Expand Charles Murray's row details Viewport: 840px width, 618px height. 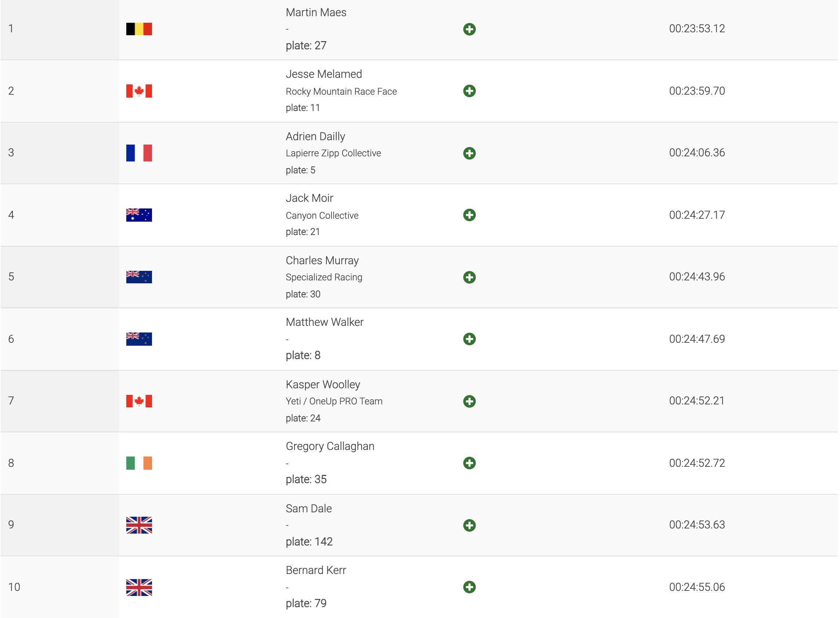click(469, 277)
